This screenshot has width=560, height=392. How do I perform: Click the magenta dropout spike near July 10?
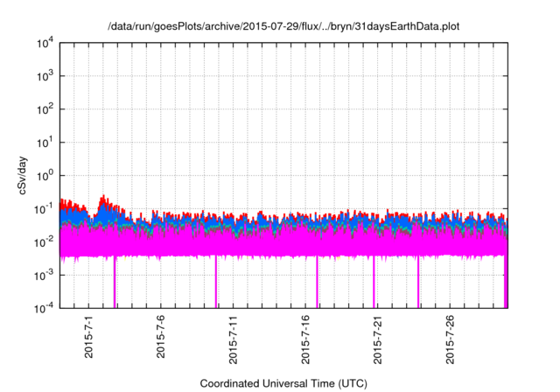tap(216, 282)
